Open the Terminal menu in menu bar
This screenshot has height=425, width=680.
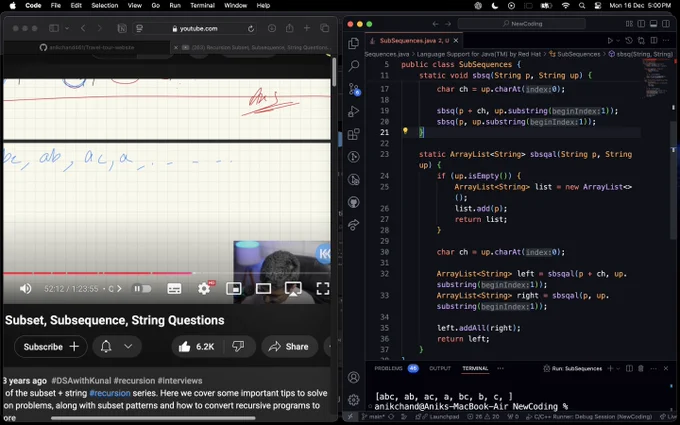point(203,6)
